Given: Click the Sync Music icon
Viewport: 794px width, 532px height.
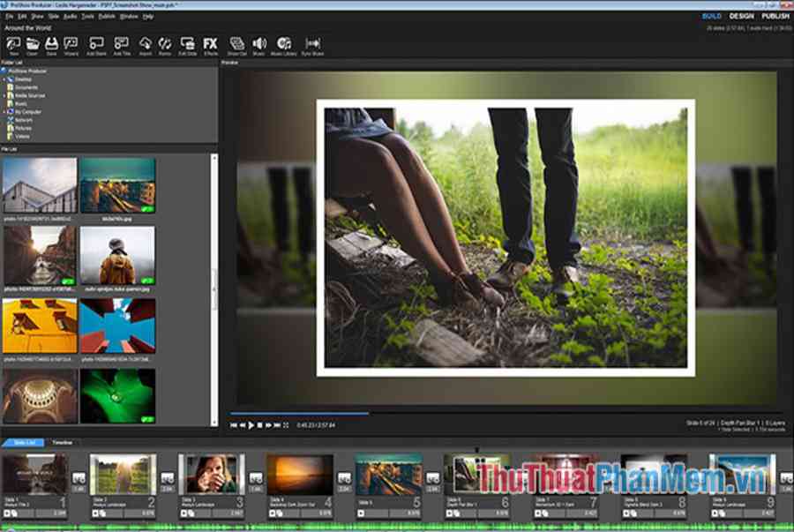Looking at the screenshot, I should coord(312,43).
